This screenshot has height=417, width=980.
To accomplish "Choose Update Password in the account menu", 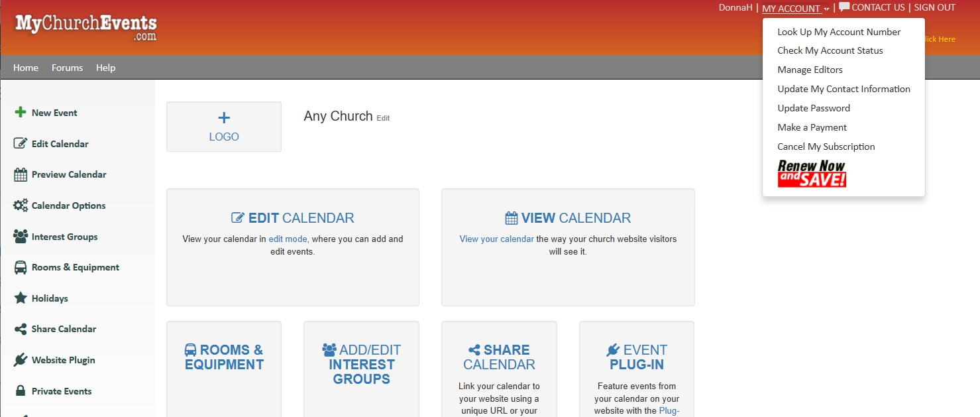I will pos(814,108).
